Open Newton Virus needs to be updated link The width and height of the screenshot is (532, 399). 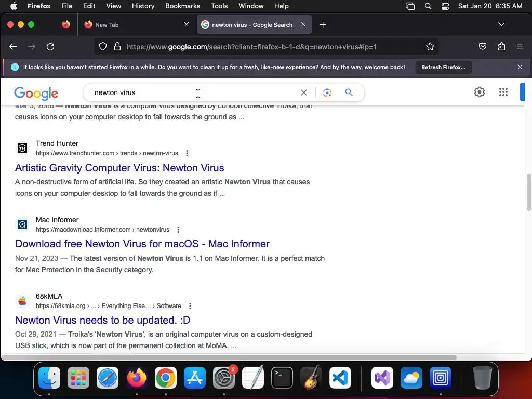[x=102, y=320]
